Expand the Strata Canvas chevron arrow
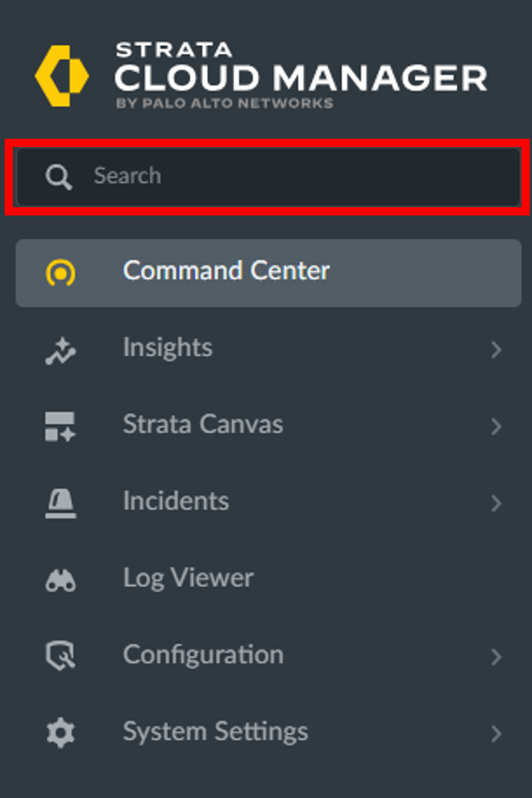The height and width of the screenshot is (798, 532). (496, 426)
